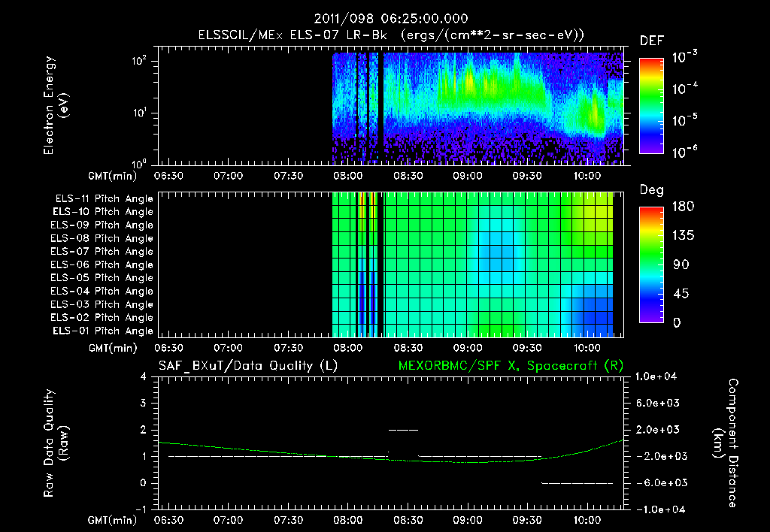The image size is (770, 532).
Task: Click the SAF_BXuT/Data Quality (L) legend
Action: click(248, 366)
